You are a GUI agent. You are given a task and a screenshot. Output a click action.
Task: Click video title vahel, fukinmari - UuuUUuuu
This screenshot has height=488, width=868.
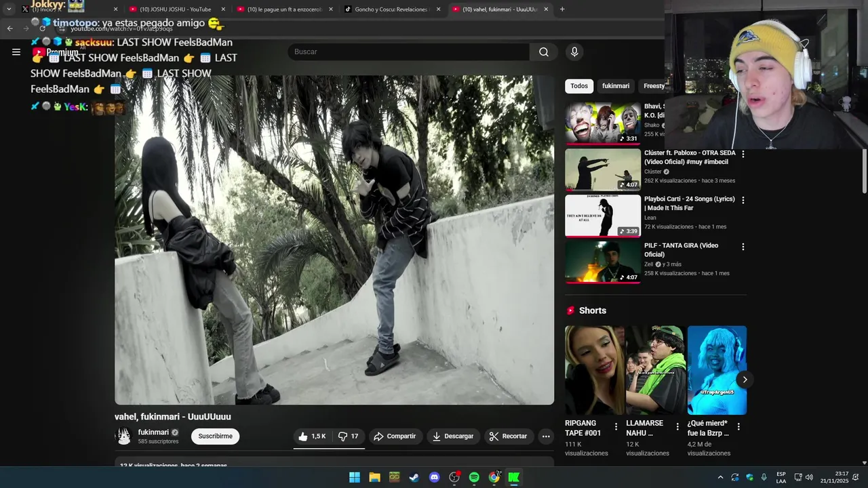pyautogui.click(x=173, y=417)
